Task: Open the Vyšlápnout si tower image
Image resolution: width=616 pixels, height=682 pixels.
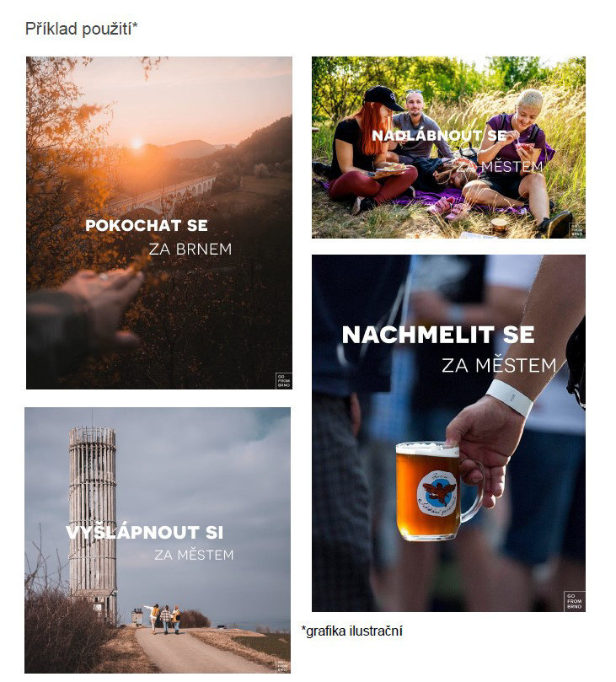Action: [x=158, y=540]
